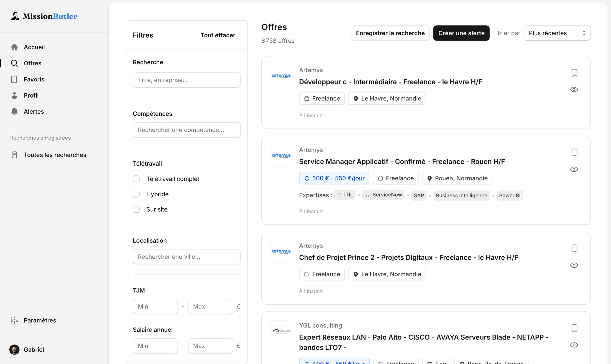Toggle eye icon on Expert Réseaux offer

tap(574, 345)
